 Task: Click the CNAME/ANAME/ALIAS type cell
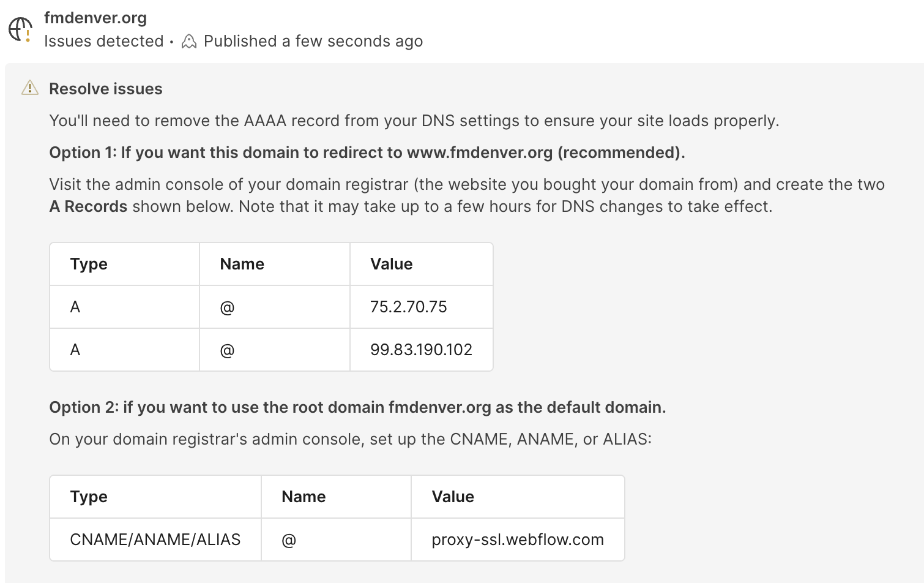point(155,540)
